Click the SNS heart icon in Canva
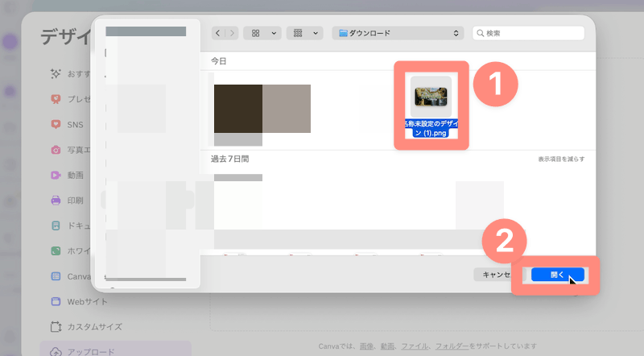The width and height of the screenshot is (644, 356). [x=56, y=124]
